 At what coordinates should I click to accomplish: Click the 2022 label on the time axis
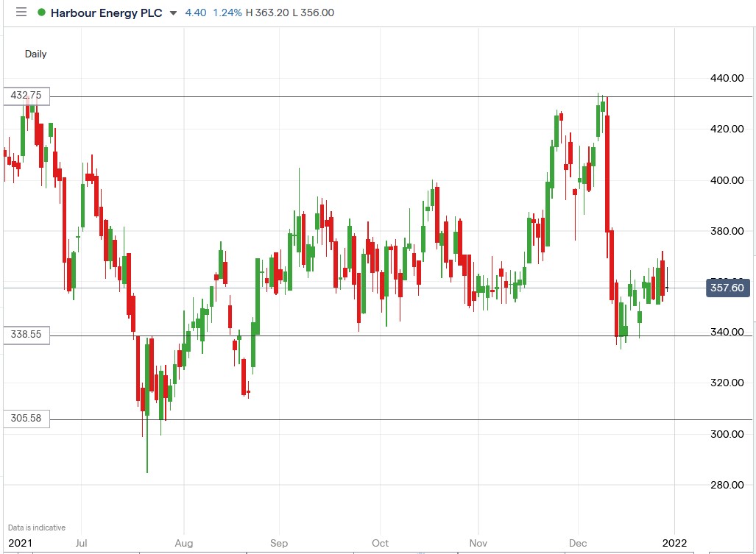676,543
